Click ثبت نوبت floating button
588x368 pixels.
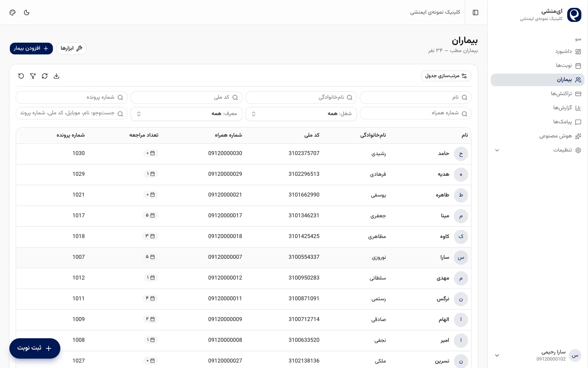[x=35, y=348]
